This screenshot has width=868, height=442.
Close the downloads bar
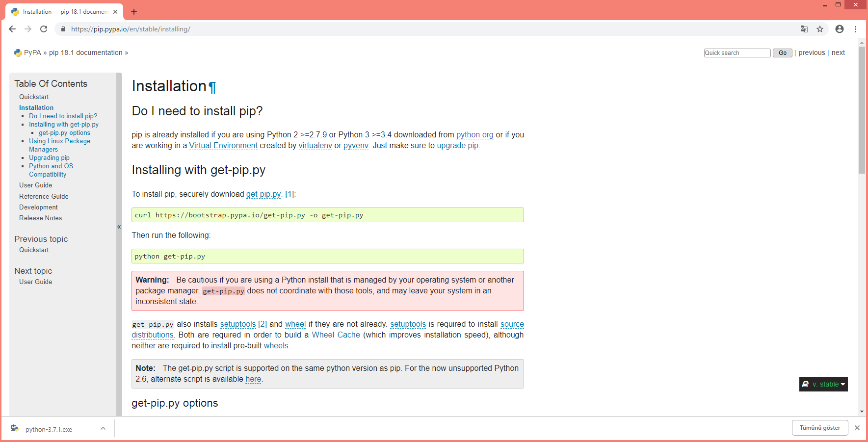coord(857,428)
